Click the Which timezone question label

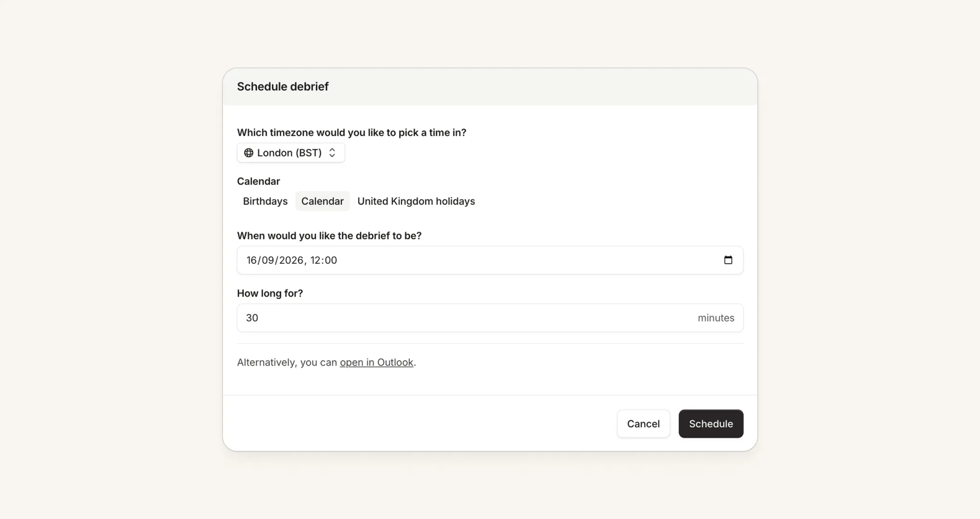point(351,132)
